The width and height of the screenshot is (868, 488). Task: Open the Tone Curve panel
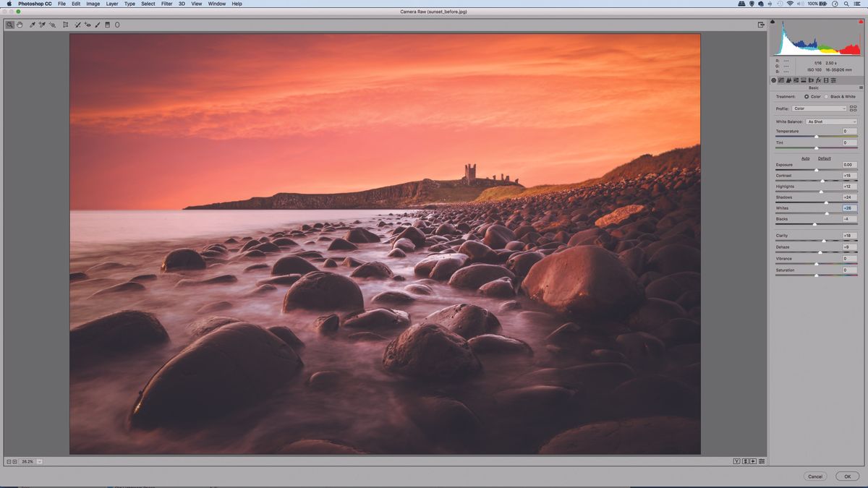click(x=781, y=80)
